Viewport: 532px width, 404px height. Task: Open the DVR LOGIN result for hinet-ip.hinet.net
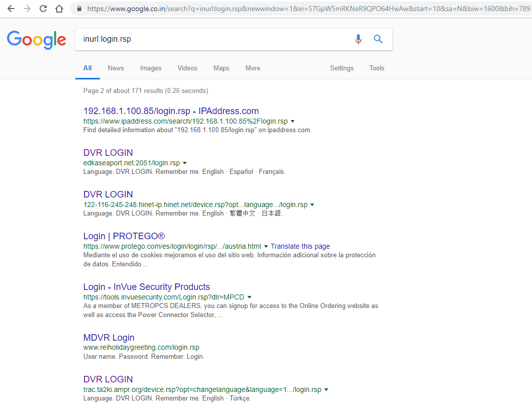[x=108, y=194]
